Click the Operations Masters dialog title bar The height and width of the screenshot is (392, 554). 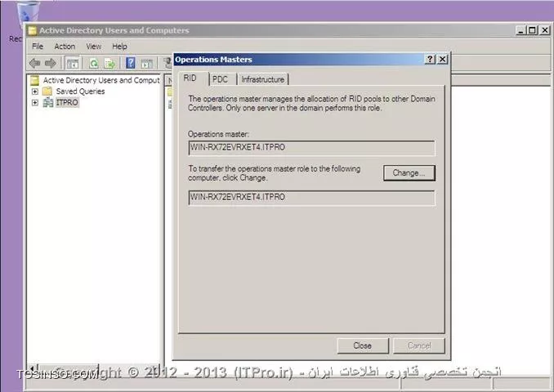[x=298, y=60]
